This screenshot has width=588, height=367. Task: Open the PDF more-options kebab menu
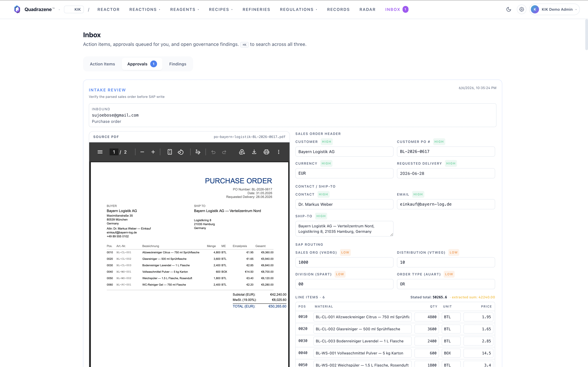[279, 152]
